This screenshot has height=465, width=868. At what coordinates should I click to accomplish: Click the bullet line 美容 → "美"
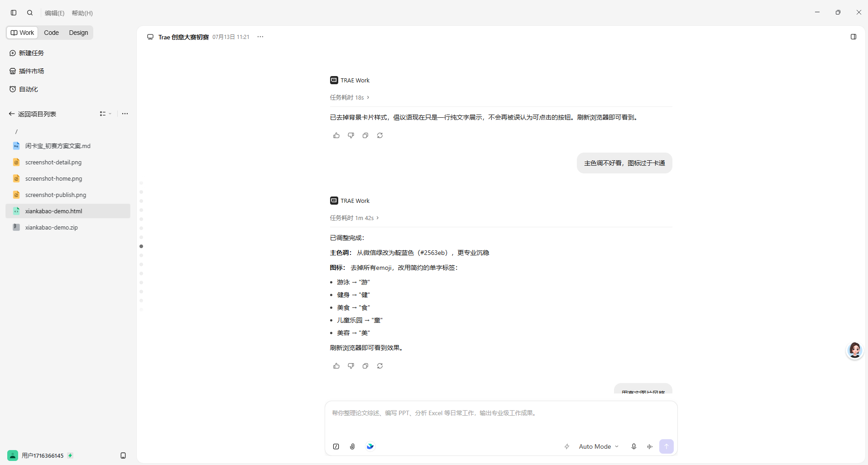[x=353, y=333]
